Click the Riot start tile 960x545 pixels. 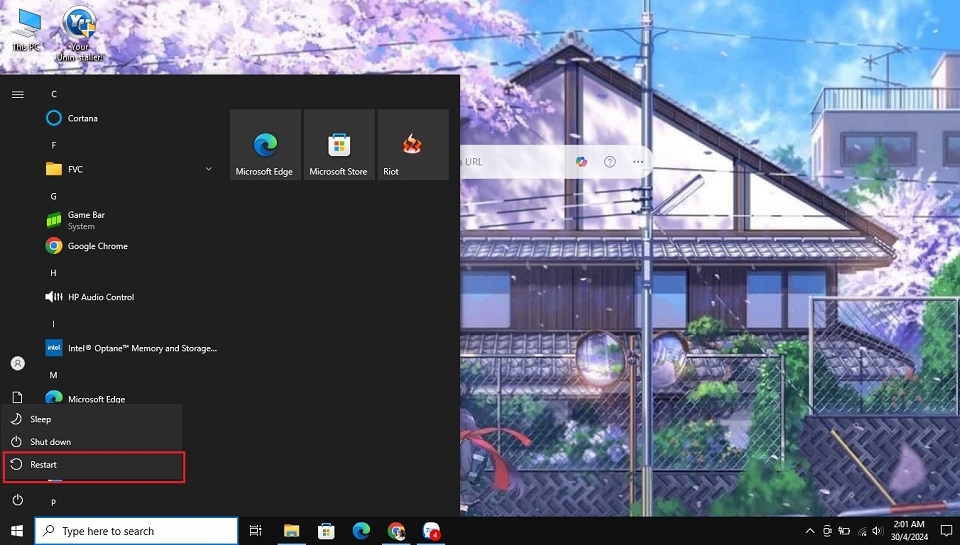pos(413,145)
